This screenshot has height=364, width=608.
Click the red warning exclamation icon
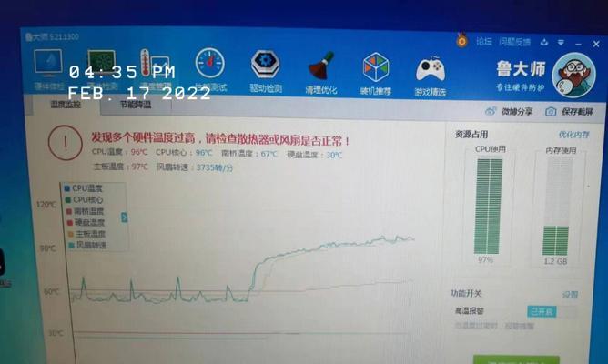point(66,143)
